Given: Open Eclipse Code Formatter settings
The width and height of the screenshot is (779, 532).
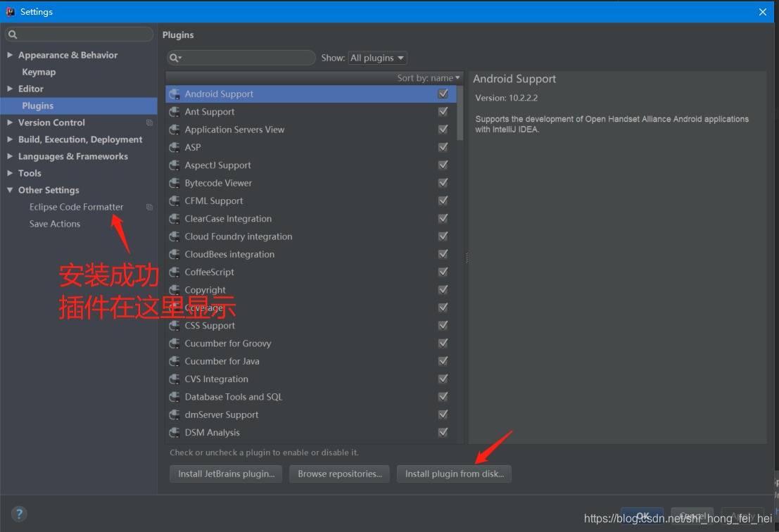Looking at the screenshot, I should click(76, 207).
